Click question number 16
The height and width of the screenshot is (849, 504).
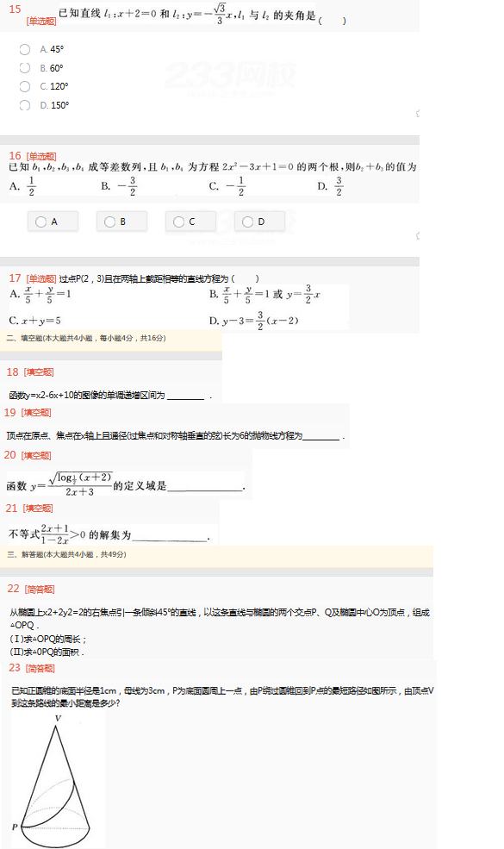tap(15, 155)
